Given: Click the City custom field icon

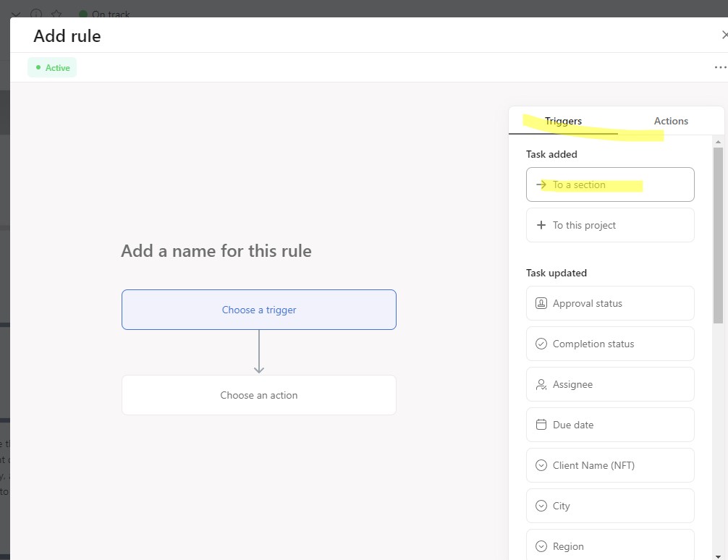Looking at the screenshot, I should tap(541, 506).
